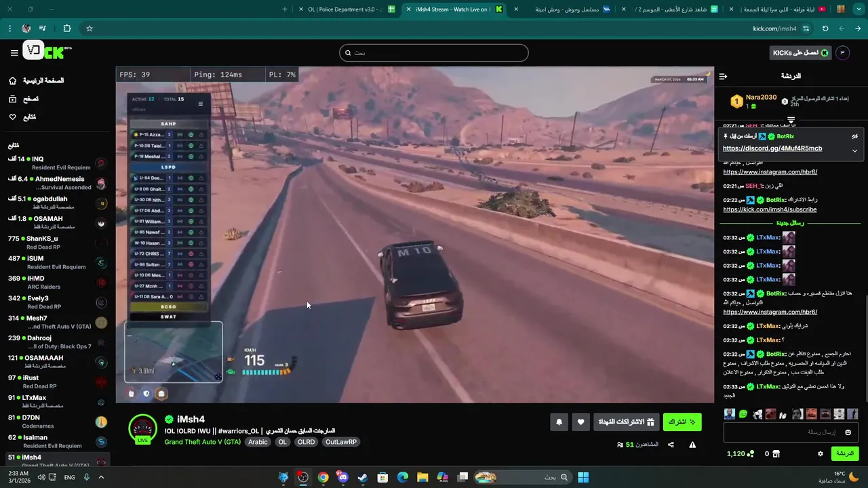
Task: Open the Windows Start button
Action: click(583, 477)
